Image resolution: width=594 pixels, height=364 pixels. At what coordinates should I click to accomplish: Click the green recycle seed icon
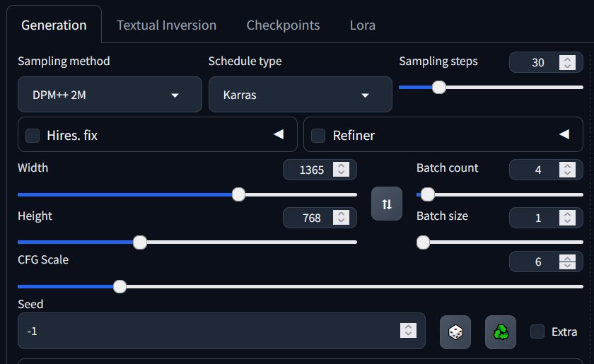click(x=501, y=331)
